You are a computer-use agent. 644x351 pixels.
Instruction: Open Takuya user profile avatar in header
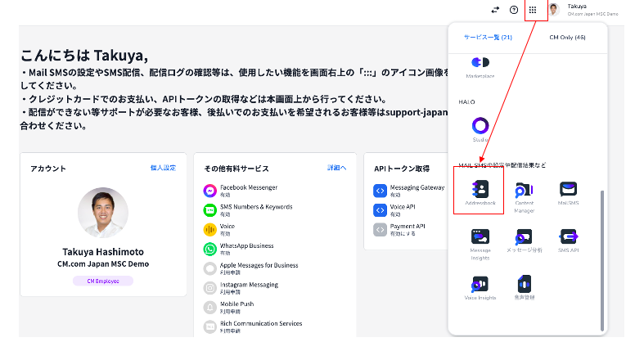coord(554,10)
